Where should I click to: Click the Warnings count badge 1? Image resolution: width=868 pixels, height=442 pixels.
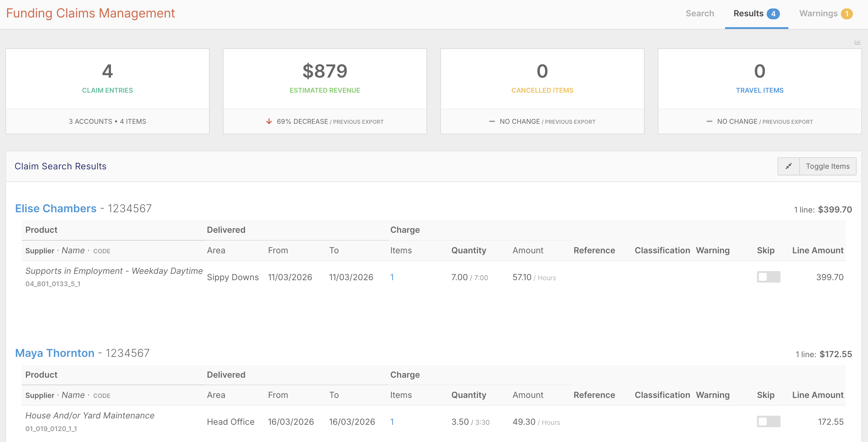[847, 14]
